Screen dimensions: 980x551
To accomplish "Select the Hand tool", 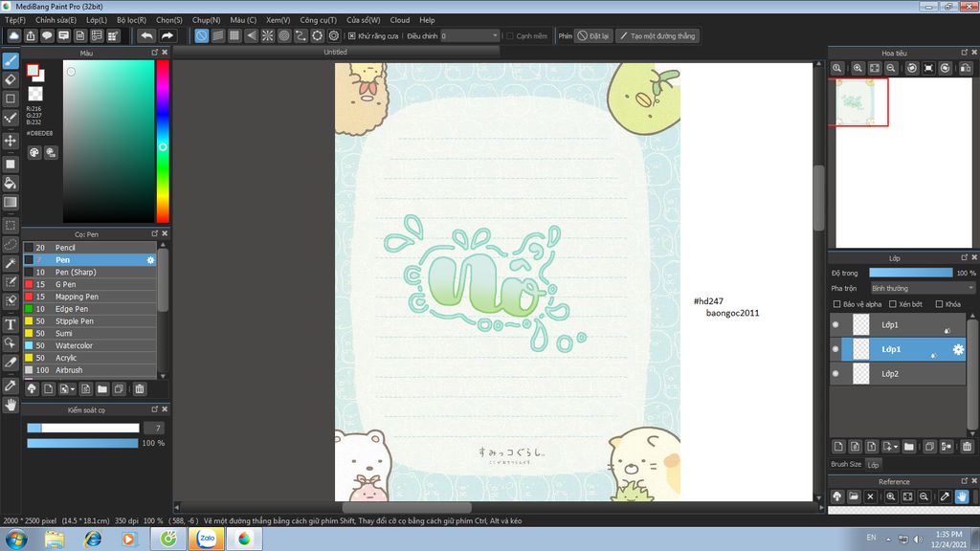I will click(11, 405).
